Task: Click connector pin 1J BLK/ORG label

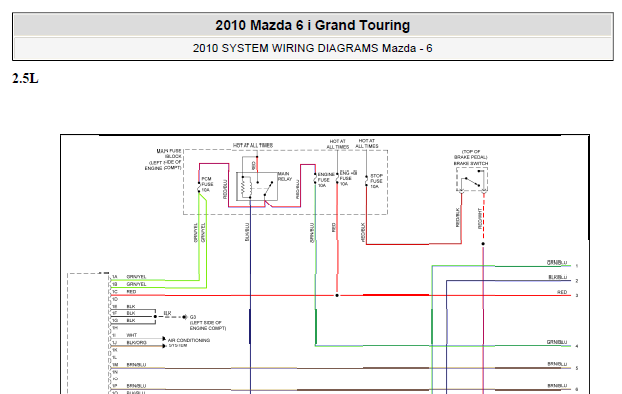Action: pyautogui.click(x=129, y=343)
